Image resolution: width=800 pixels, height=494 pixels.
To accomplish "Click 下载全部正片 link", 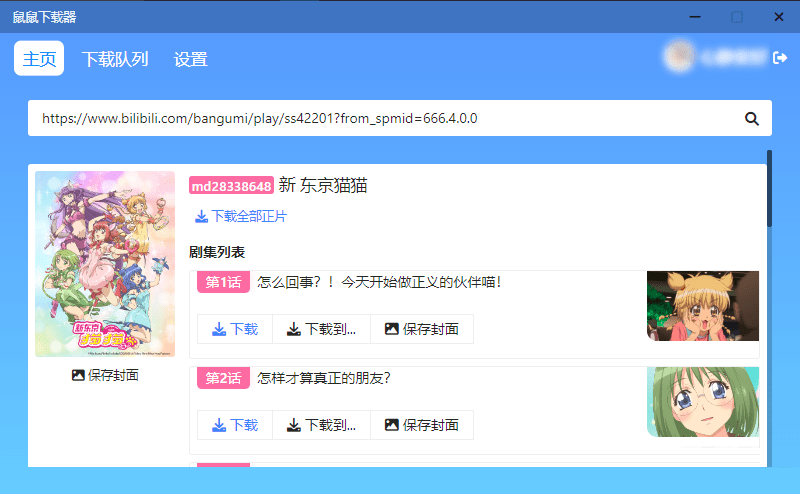I will tap(241, 216).
